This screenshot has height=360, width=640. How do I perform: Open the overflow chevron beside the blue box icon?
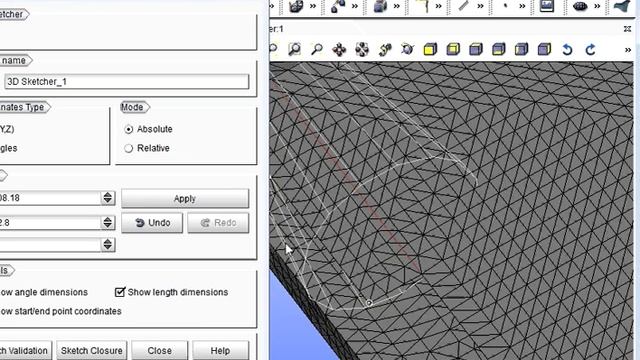[397, 6]
